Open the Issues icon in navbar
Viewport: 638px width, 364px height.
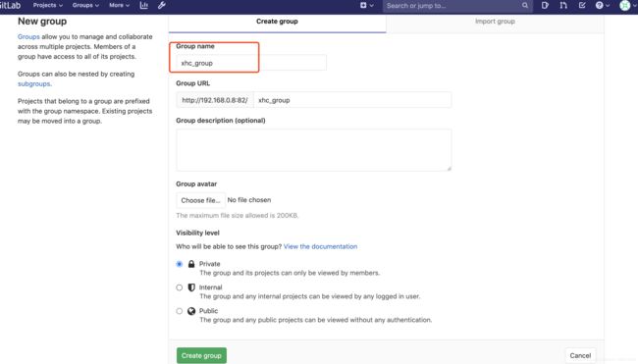pos(545,5)
